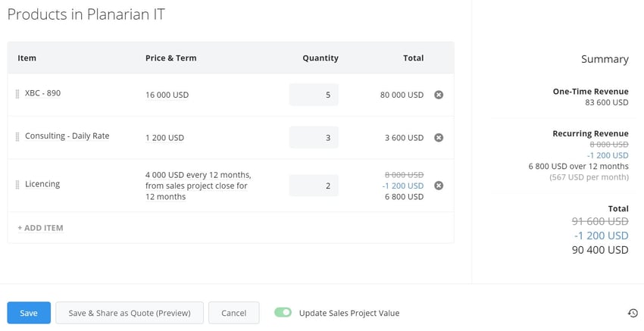
Task: Click the 80 000 USD row total
Action: click(402, 95)
